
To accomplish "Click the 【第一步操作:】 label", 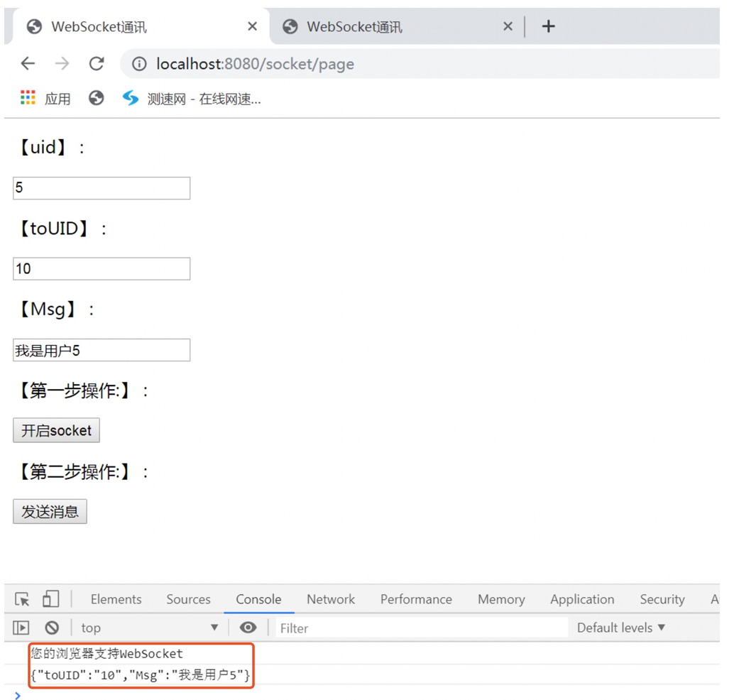I will click(x=83, y=390).
